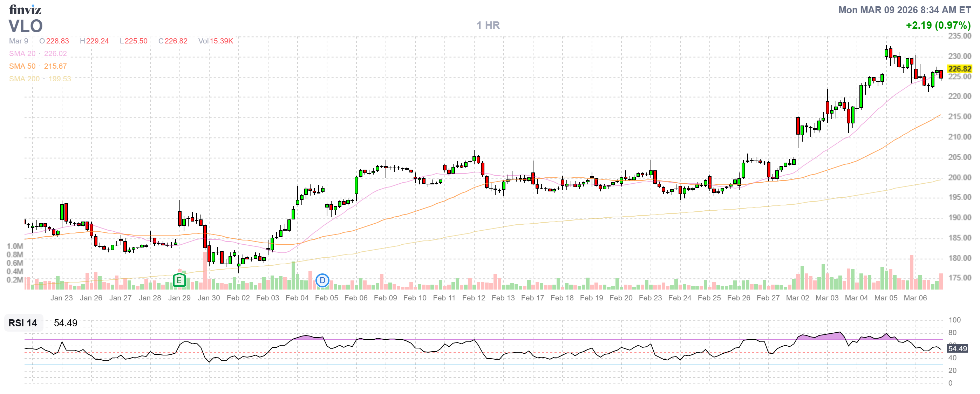Click the Jan 29 date label
The width and height of the screenshot is (980, 394).
click(x=179, y=298)
